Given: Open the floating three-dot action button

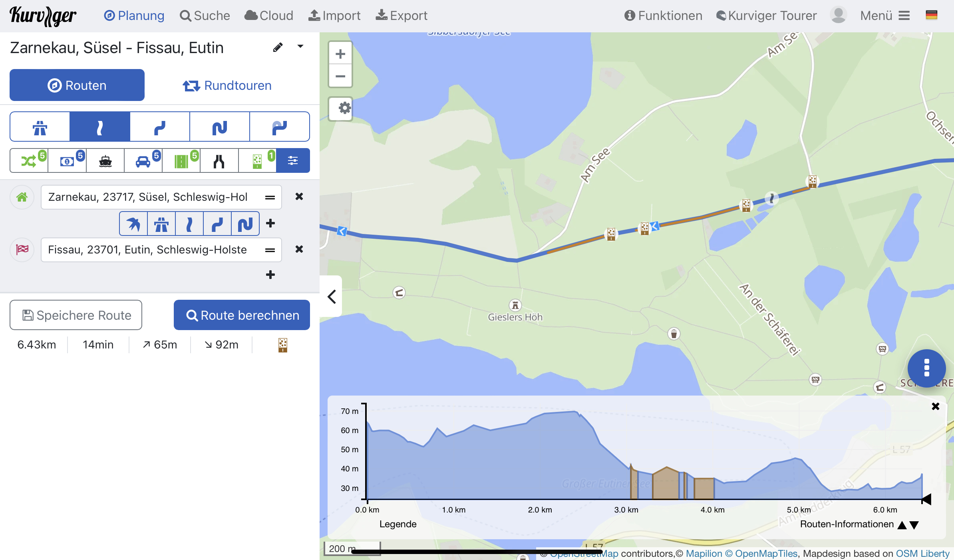Looking at the screenshot, I should pos(926,368).
